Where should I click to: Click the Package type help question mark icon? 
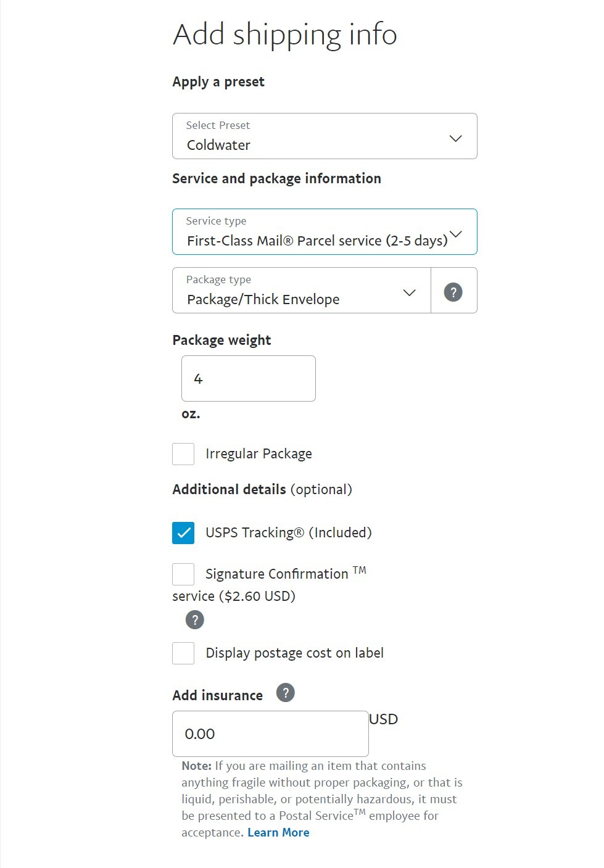tap(453, 292)
